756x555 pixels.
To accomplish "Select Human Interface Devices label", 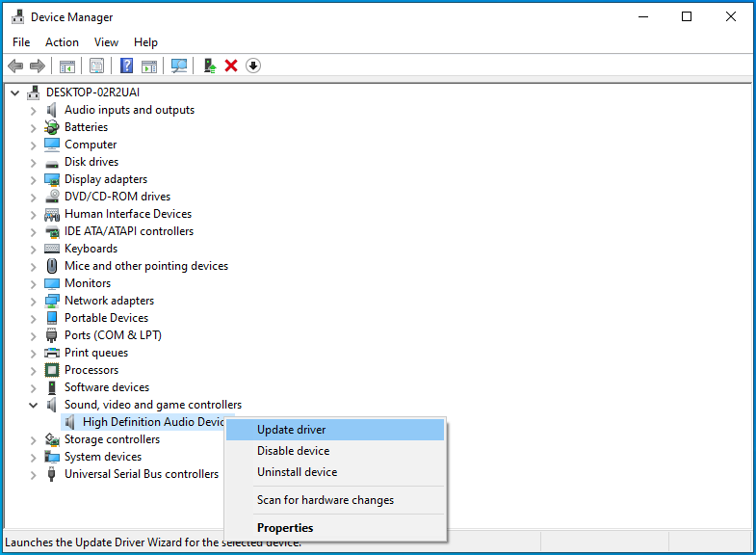I will tap(128, 214).
